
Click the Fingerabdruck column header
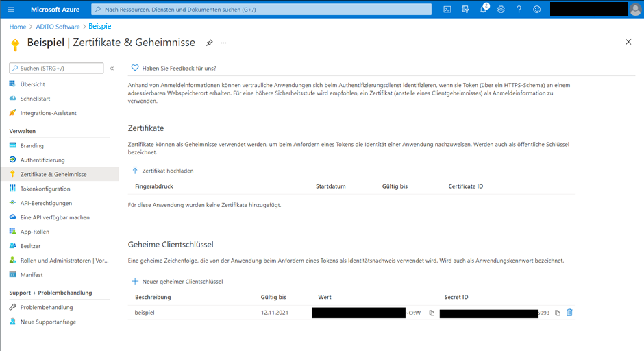154,186
